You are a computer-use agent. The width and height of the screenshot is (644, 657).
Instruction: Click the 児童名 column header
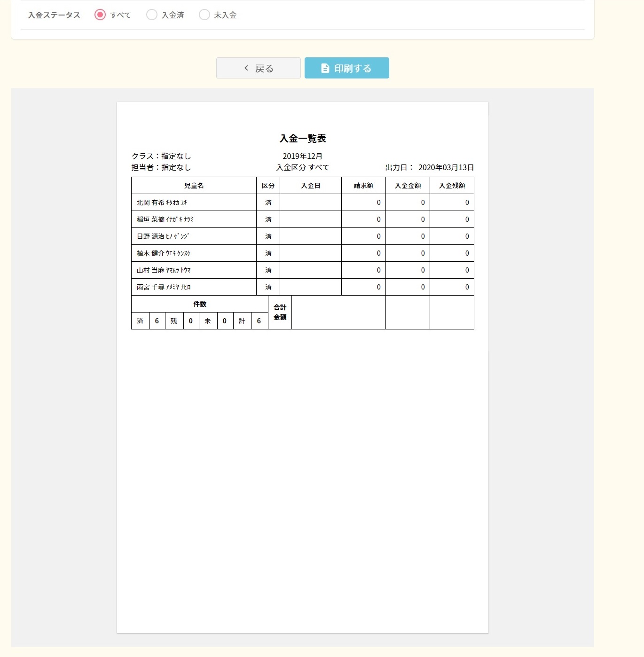pos(194,186)
